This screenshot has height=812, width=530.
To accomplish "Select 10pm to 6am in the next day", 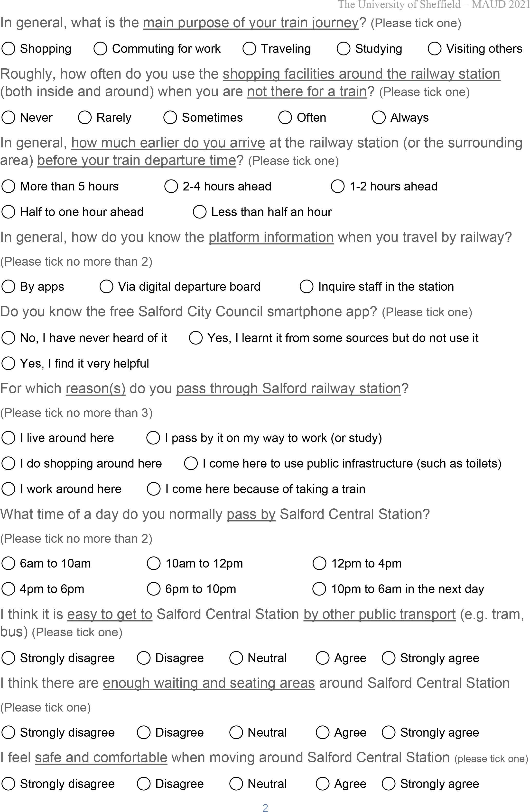I will click(319, 589).
